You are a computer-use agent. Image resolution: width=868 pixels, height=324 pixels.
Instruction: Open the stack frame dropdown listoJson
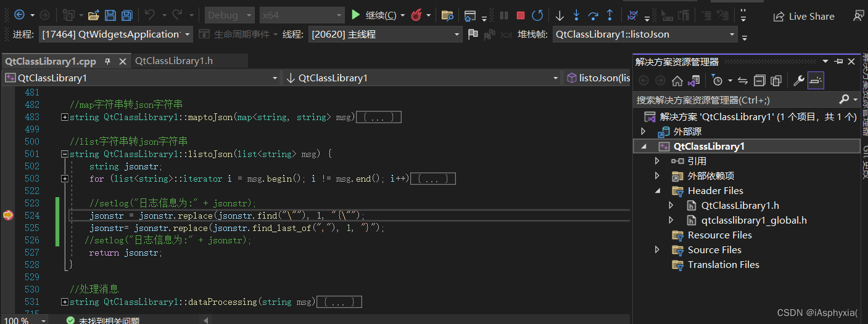[645, 34]
